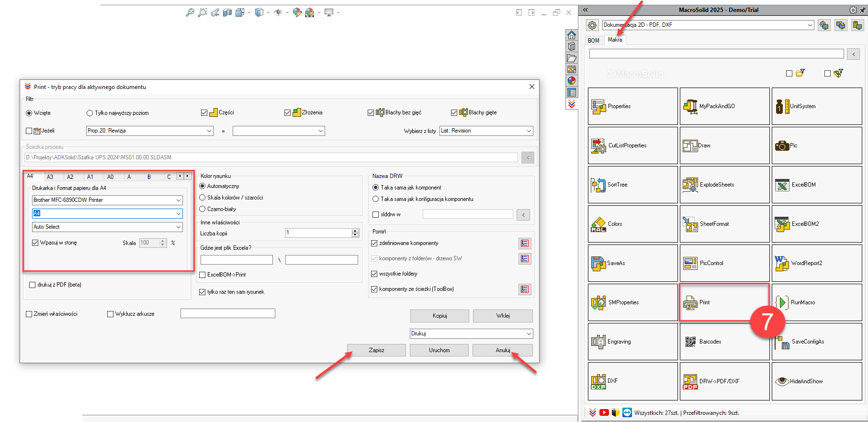
Task: Click the Liczba kopii number field
Action: [x=319, y=233]
